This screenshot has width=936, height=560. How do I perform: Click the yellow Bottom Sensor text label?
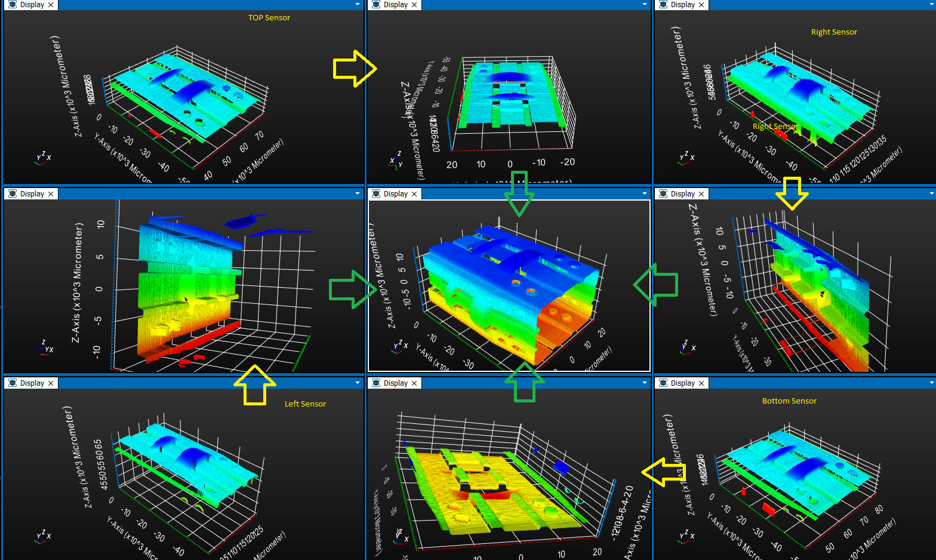coord(789,401)
